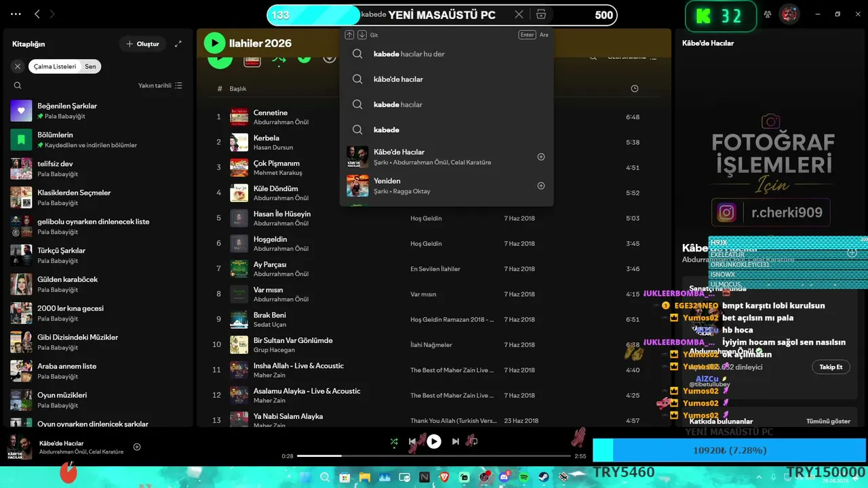Image resolution: width=868 pixels, height=488 pixels.
Task: Open Beğenilen Şarkılar playlist
Action: tap(98, 110)
